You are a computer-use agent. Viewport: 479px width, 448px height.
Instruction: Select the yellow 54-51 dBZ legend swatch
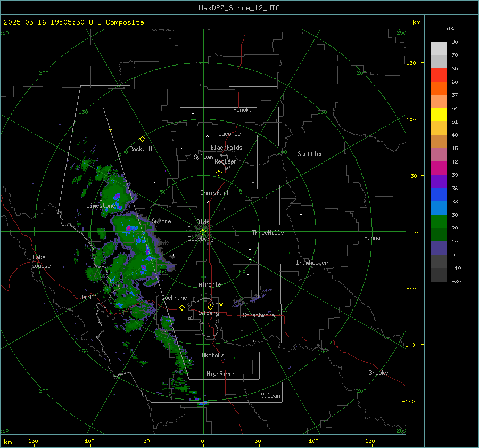click(439, 115)
